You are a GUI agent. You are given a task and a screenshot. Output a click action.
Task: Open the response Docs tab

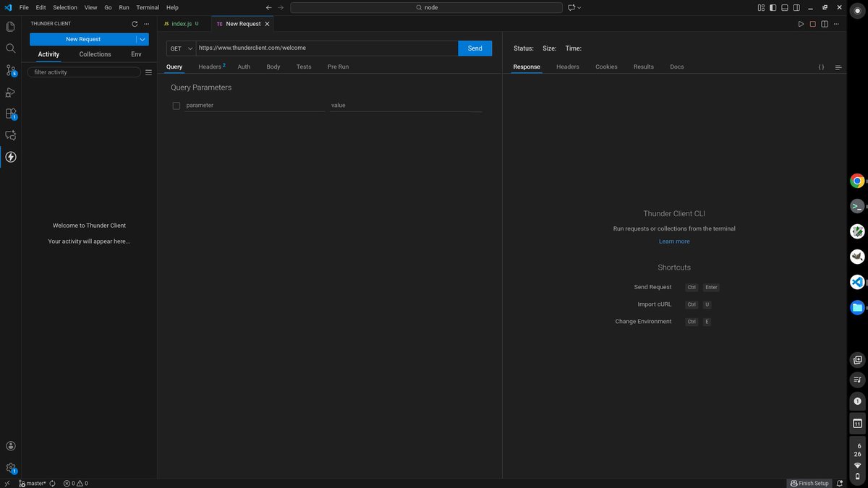pyautogui.click(x=677, y=67)
